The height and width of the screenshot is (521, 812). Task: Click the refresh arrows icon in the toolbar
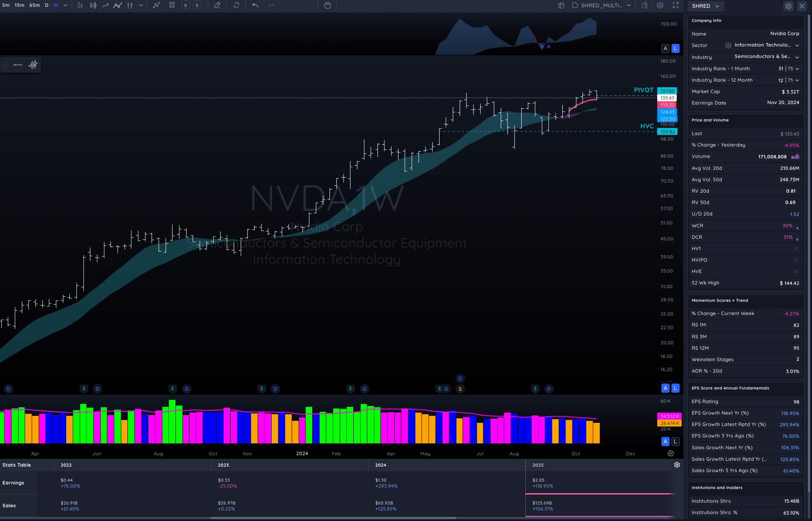[236, 5]
